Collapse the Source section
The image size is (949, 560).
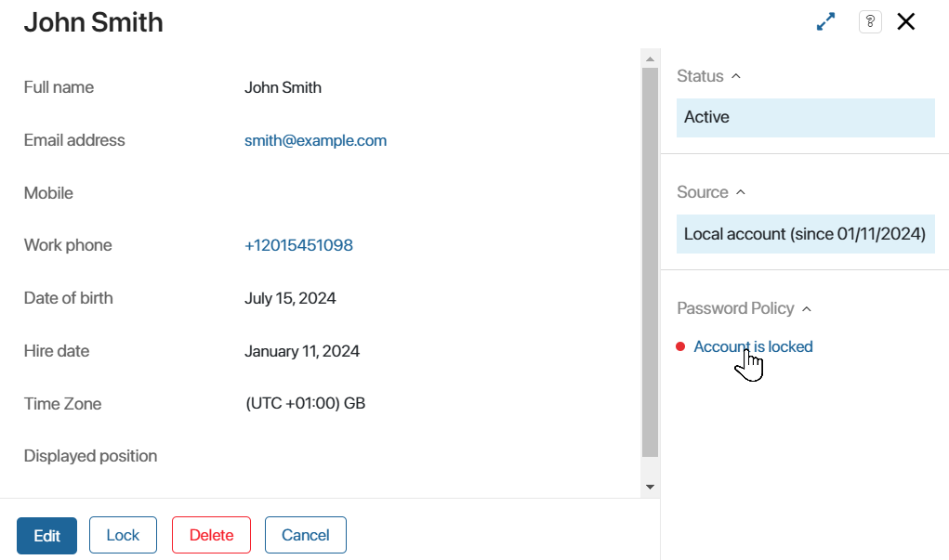click(741, 192)
